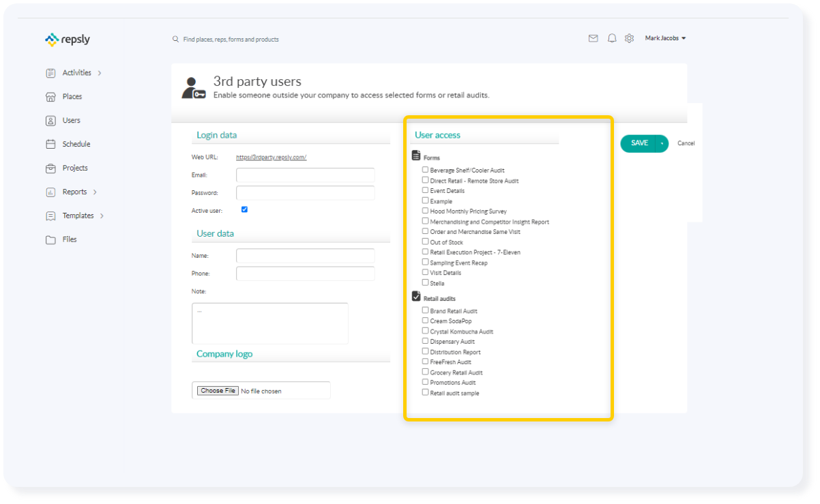The width and height of the screenshot is (820, 504).
Task: Open the 3rdparty.repsly.com web URL
Action: 272,158
